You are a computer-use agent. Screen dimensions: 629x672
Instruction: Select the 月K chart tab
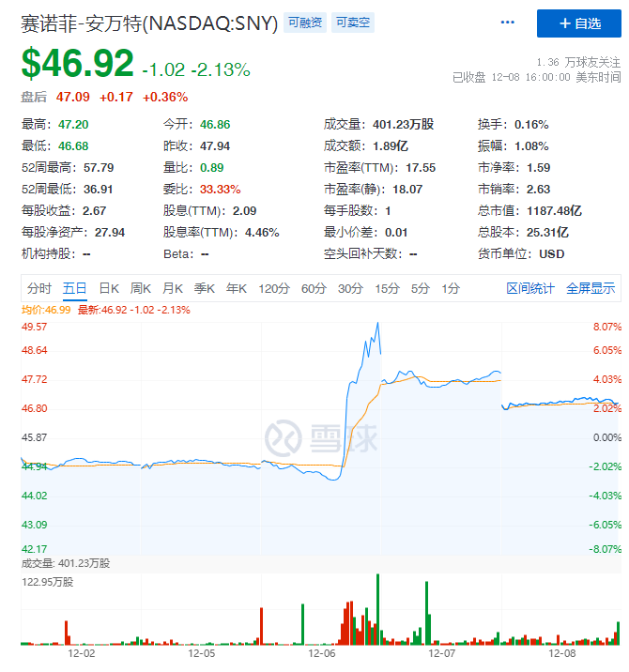173,288
